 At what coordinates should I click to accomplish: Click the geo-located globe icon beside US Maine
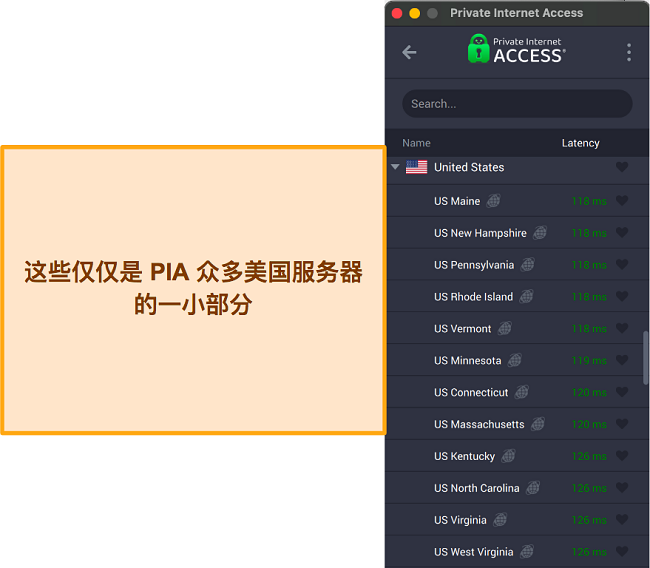(x=493, y=201)
